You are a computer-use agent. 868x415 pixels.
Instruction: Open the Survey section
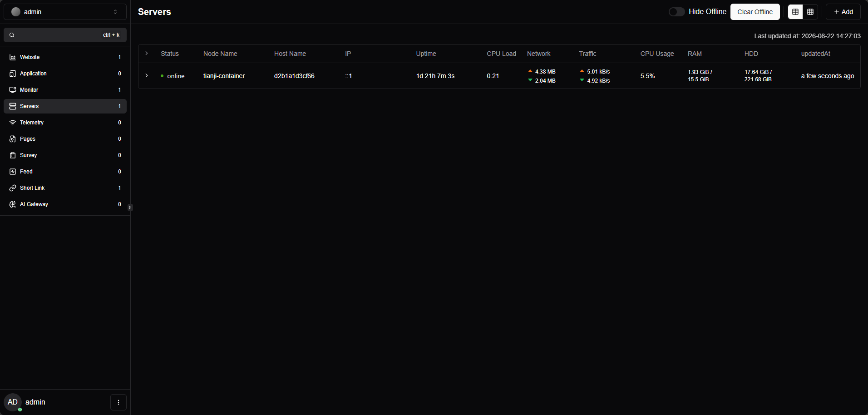pos(65,155)
